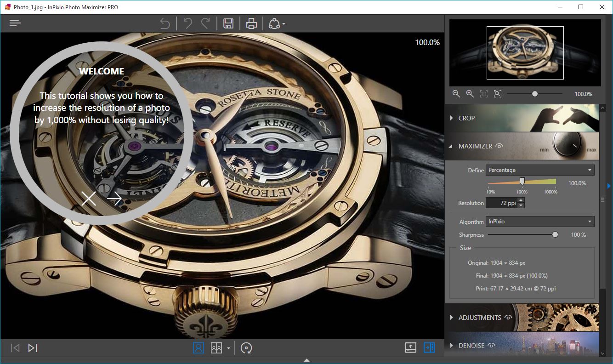Zoom out with the minus magnifier icon
Image resolution: width=613 pixels, height=364 pixels.
tap(456, 94)
